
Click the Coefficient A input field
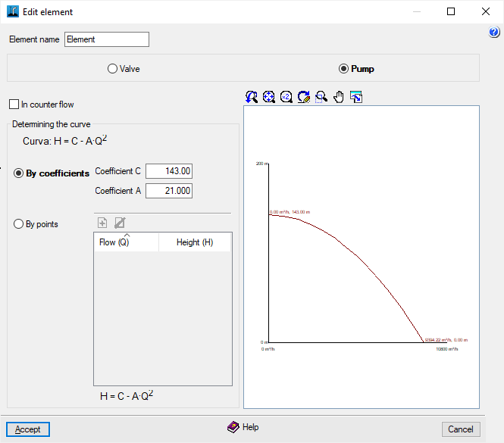click(x=169, y=191)
